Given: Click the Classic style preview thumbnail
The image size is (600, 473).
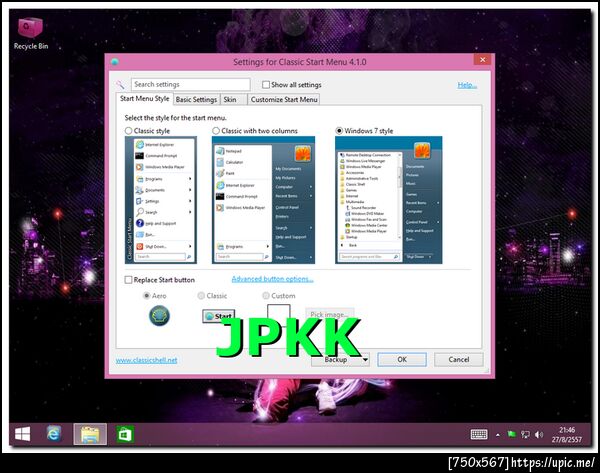Looking at the screenshot, I should pos(161,200).
